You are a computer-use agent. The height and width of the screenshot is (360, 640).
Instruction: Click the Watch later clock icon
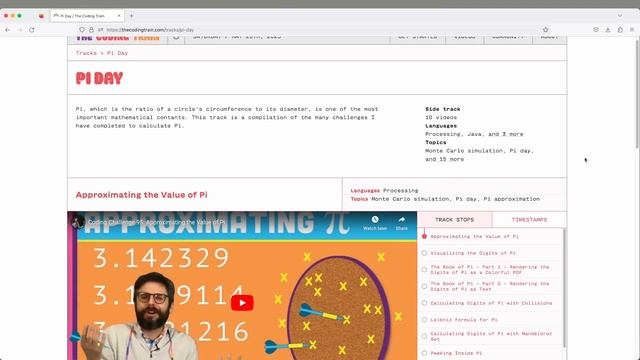pyautogui.click(x=375, y=219)
